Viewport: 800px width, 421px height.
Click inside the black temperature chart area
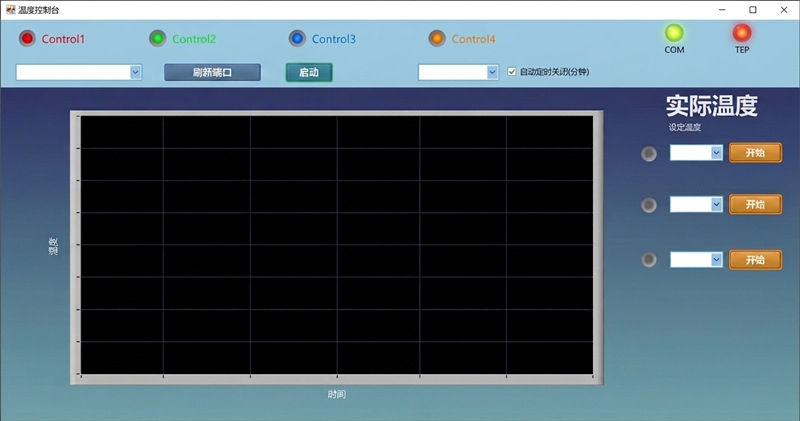point(337,245)
